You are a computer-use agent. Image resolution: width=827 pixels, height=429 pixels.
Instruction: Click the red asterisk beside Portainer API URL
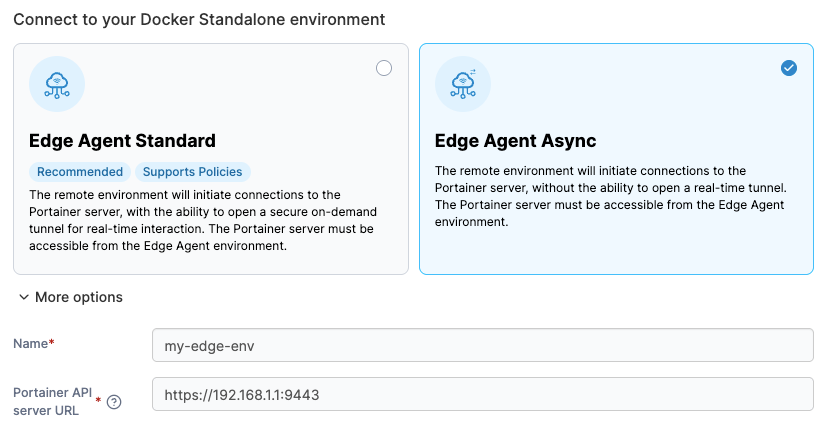point(98,400)
